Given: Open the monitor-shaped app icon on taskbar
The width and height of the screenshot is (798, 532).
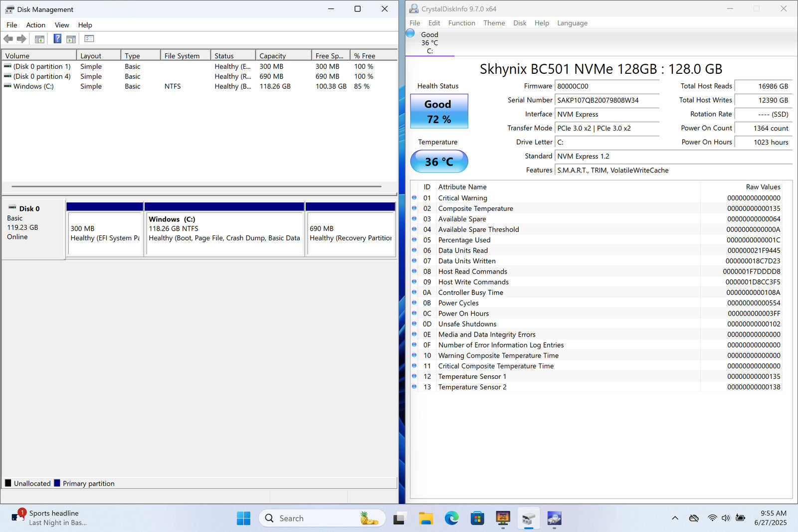Looking at the screenshot, I should 503,519.
